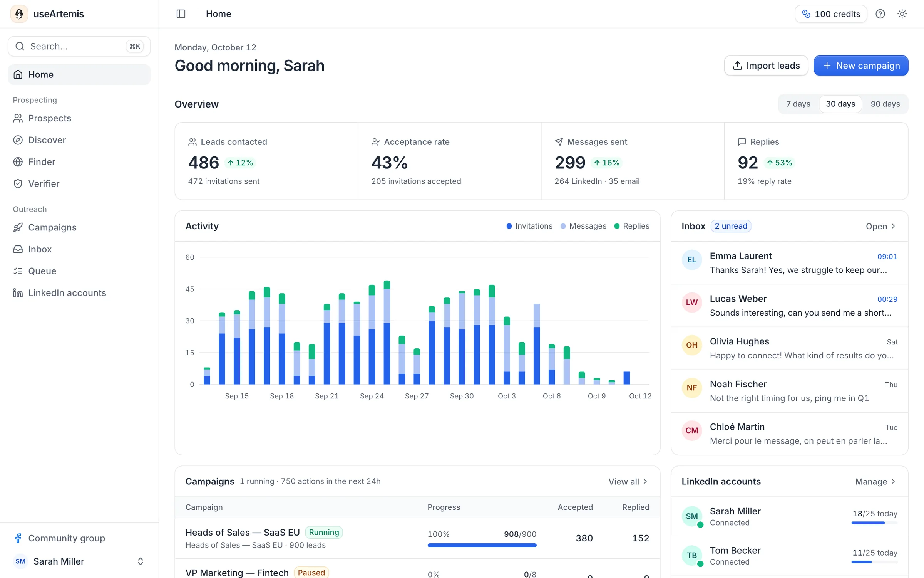Click the credits coin icon
Screen dimensions: 924x578
click(x=806, y=14)
